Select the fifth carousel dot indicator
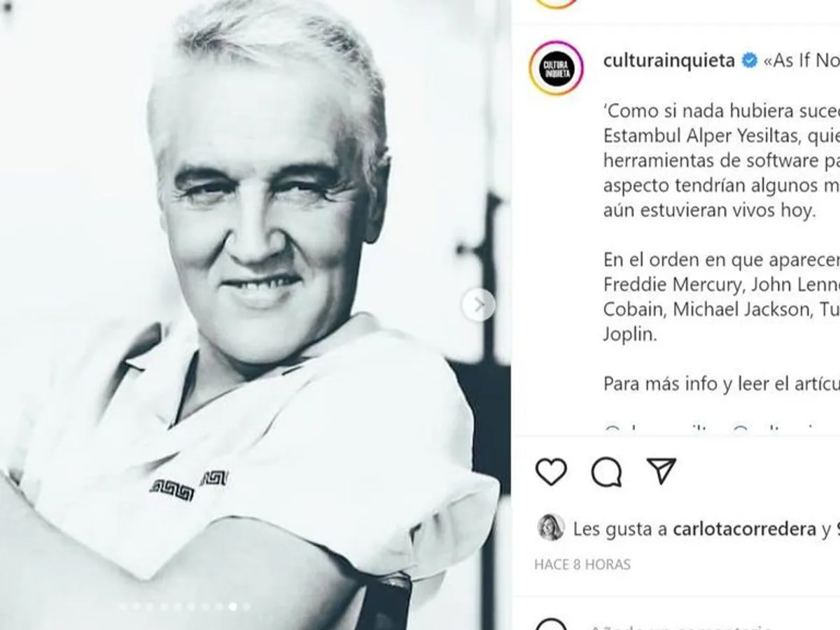The image size is (840, 630). point(177,606)
